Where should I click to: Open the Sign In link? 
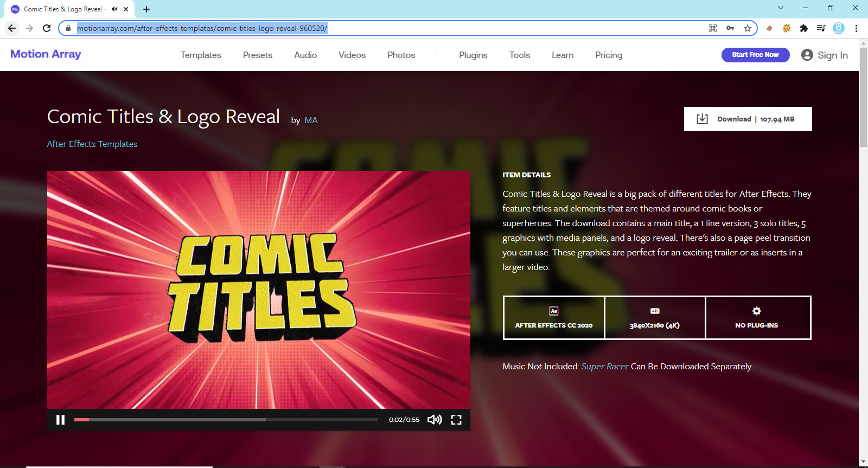tap(832, 55)
